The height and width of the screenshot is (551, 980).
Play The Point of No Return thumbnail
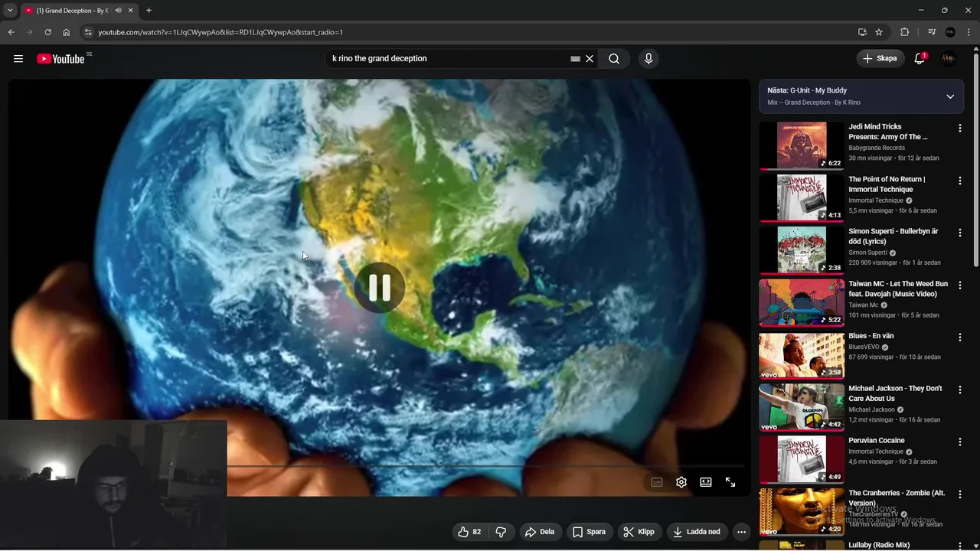click(x=802, y=197)
